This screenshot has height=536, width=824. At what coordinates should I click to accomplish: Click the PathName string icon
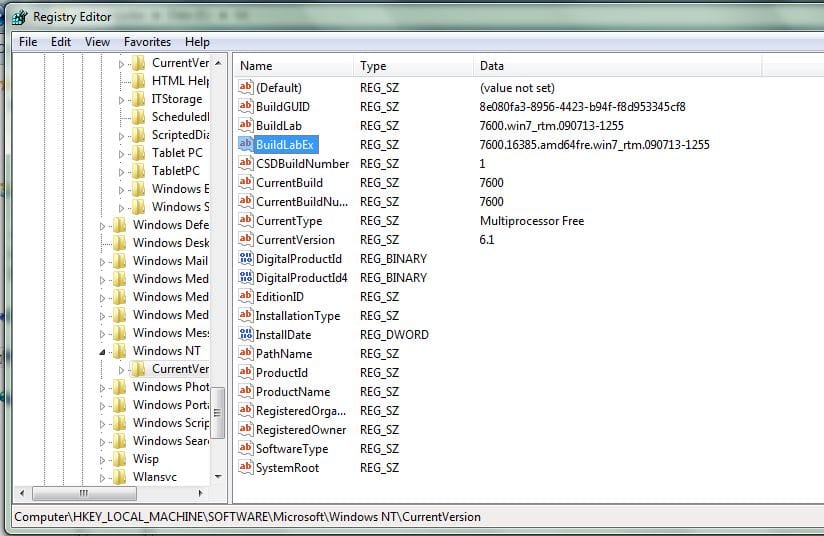click(x=245, y=353)
